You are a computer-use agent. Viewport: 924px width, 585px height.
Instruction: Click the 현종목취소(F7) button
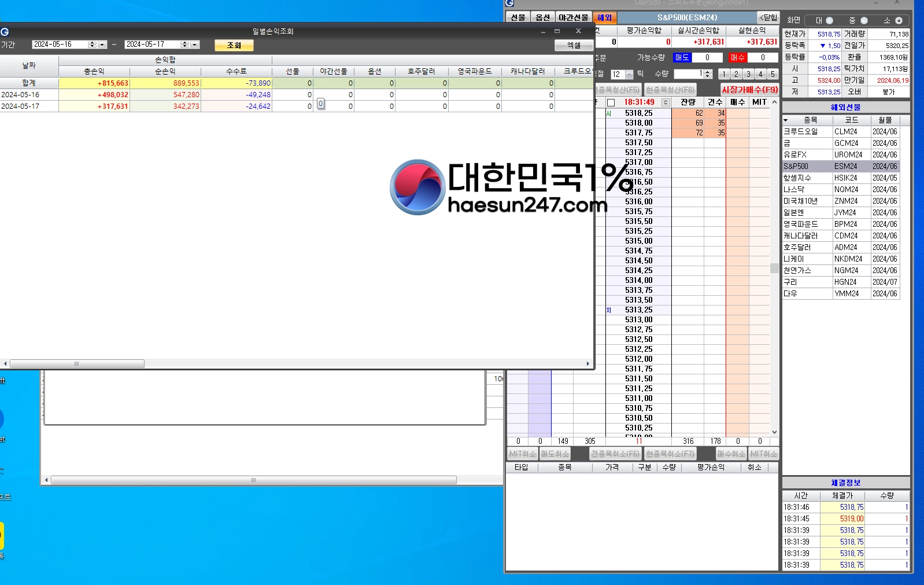[670, 454]
